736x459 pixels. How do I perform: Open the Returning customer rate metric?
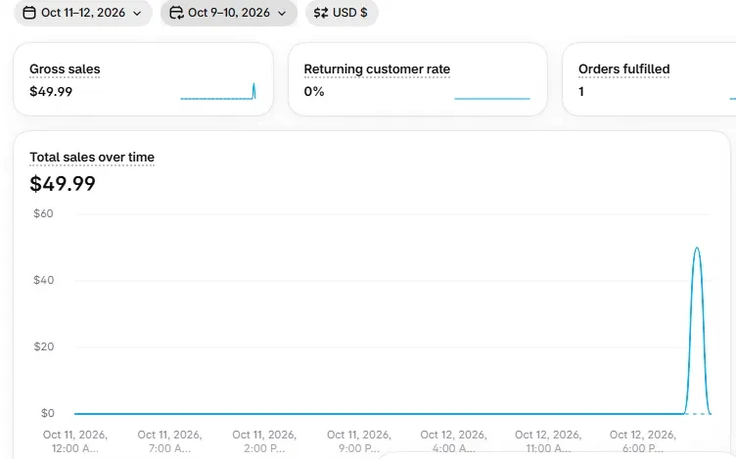pyautogui.click(x=377, y=69)
